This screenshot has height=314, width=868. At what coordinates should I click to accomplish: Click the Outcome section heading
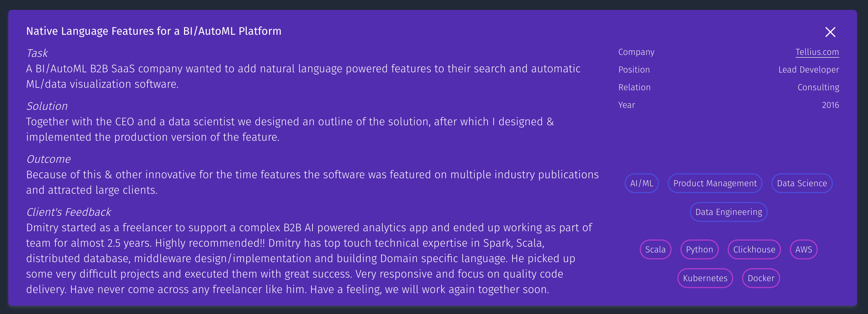tap(49, 159)
